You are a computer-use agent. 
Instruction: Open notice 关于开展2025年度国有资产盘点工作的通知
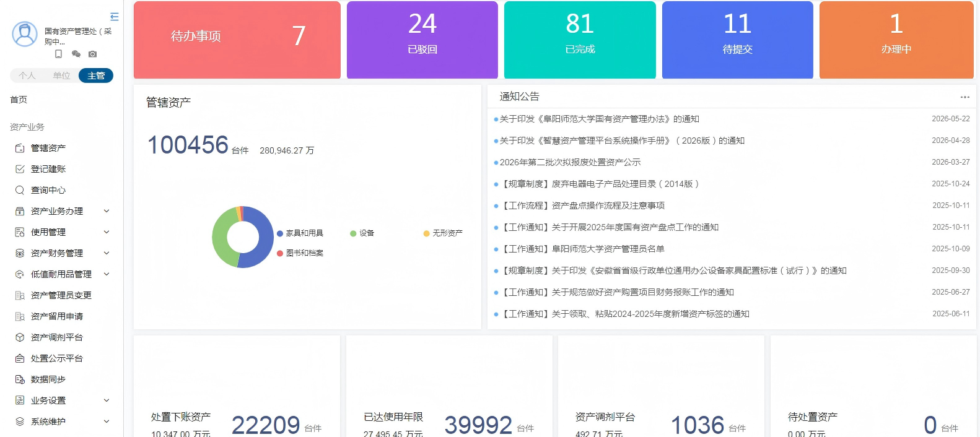click(610, 227)
